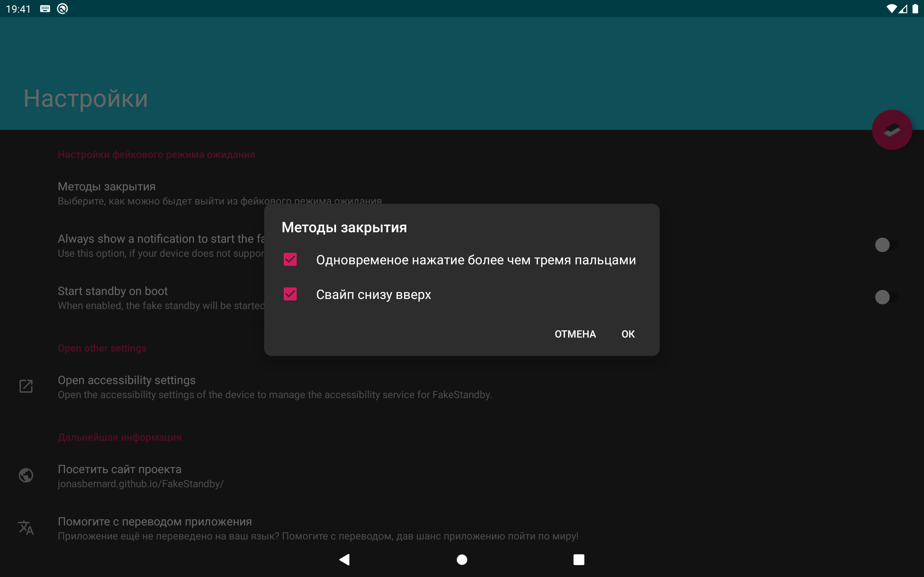Image resolution: width=924 pixels, height=577 pixels.
Task: Uncheck the three-finger simultaneous tap checkbox
Action: [290, 260]
